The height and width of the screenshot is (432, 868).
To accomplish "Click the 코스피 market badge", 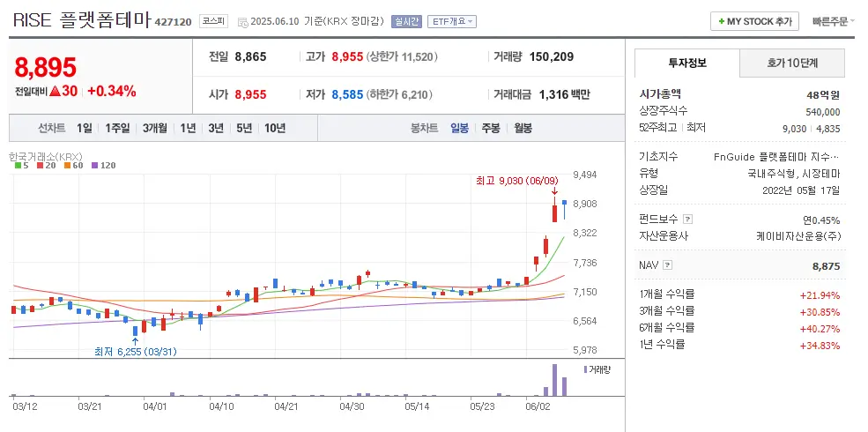I will click(213, 21).
